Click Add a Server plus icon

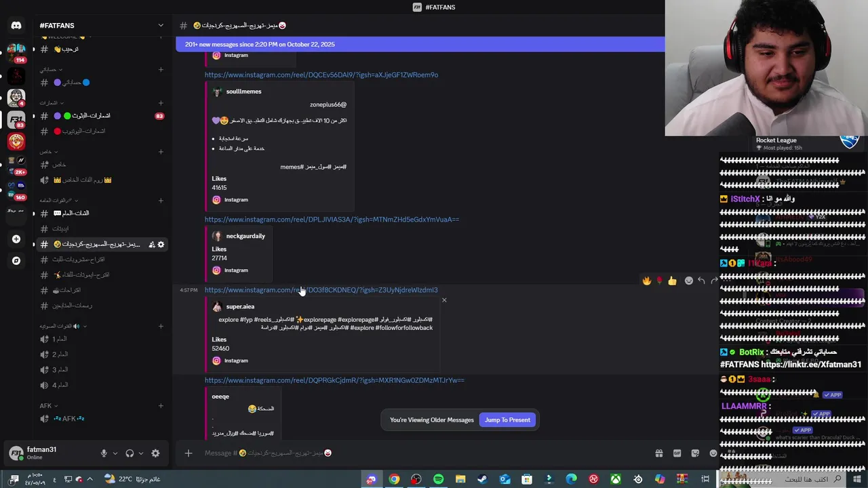tap(16, 239)
